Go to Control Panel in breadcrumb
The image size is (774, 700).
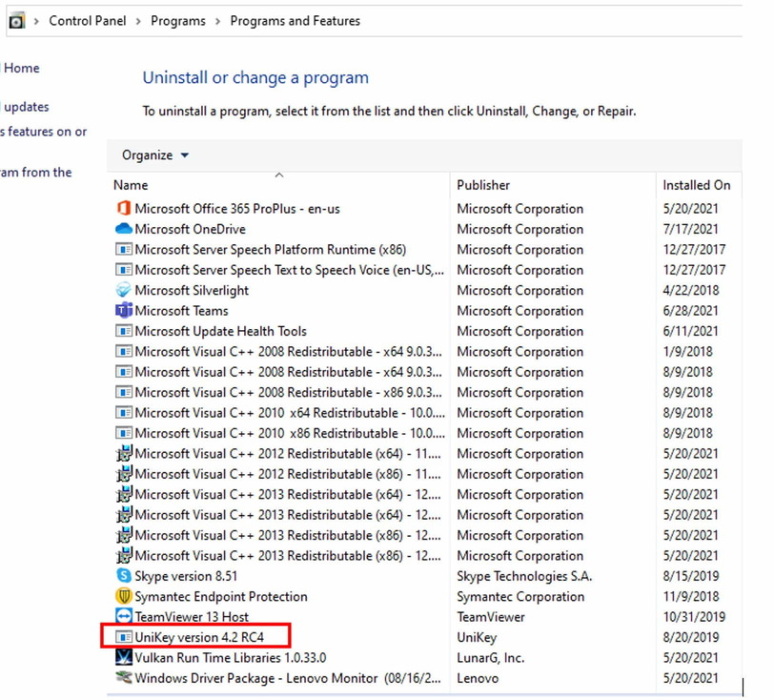pyautogui.click(x=88, y=21)
